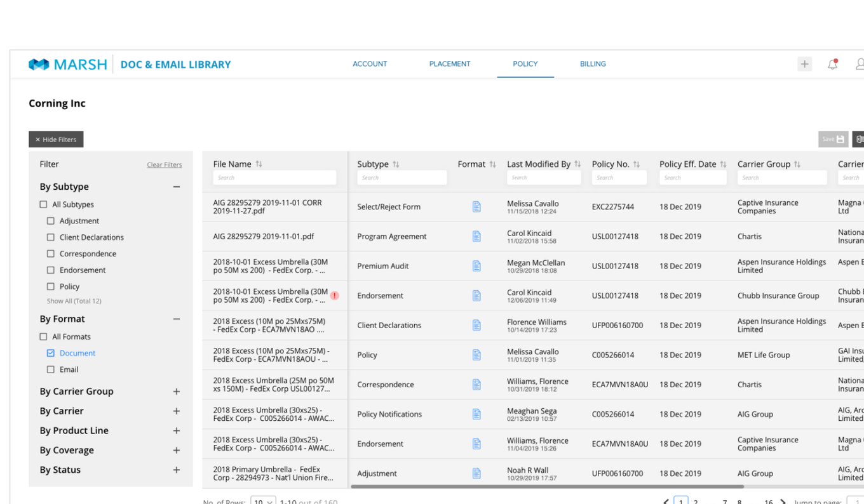864x504 pixels.
Task: Uncheck the Document format filter
Action: (51, 353)
